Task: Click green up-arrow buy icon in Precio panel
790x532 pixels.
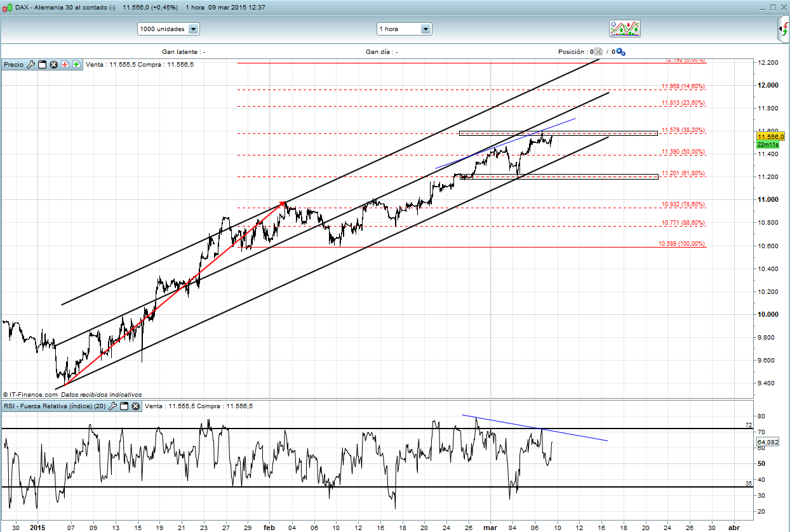Action: tap(76, 64)
